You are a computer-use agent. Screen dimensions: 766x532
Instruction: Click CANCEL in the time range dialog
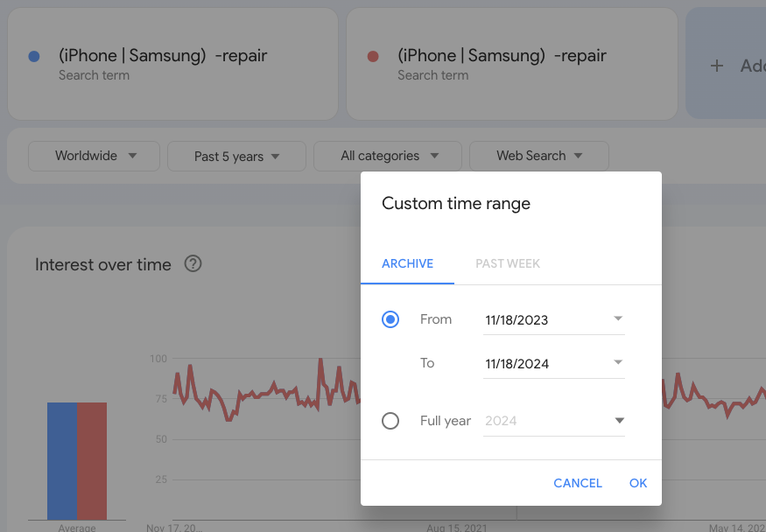coord(578,483)
